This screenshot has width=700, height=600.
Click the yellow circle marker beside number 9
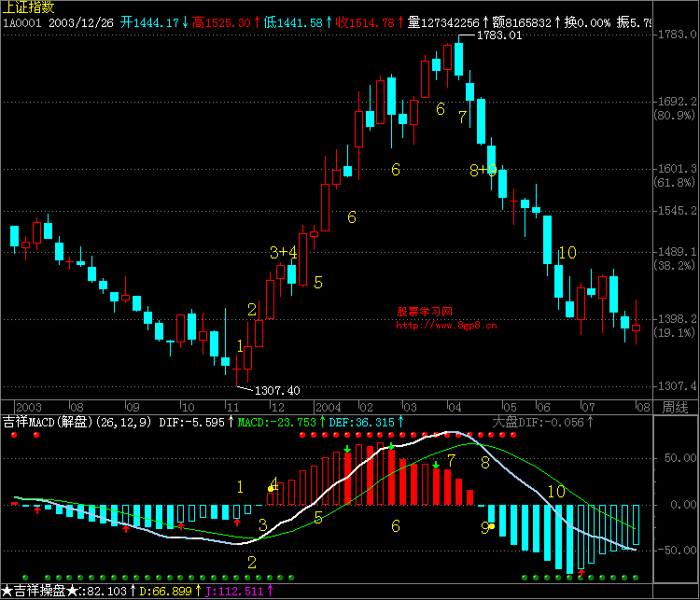pyautogui.click(x=491, y=526)
